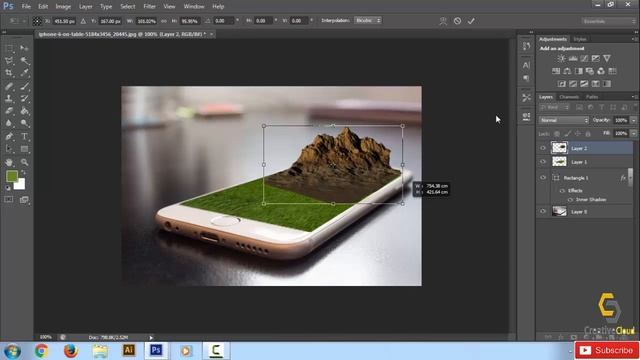Open the Fill slider dropdown arrow
The image size is (640, 360).
pyautogui.click(x=633, y=133)
